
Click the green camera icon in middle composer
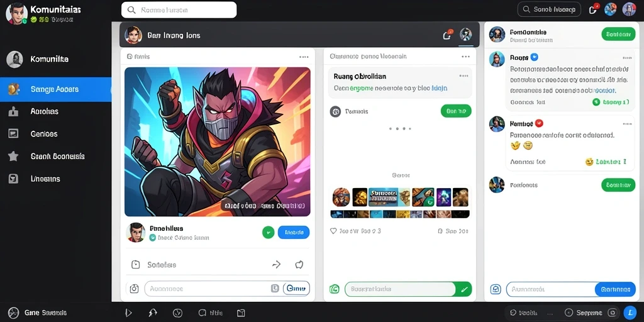(335, 289)
